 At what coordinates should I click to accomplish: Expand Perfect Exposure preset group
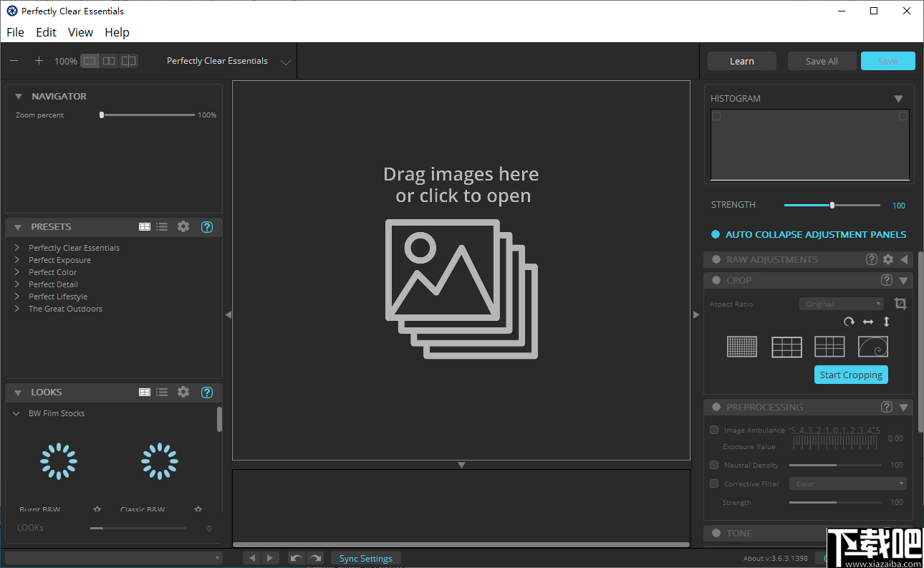(16, 260)
